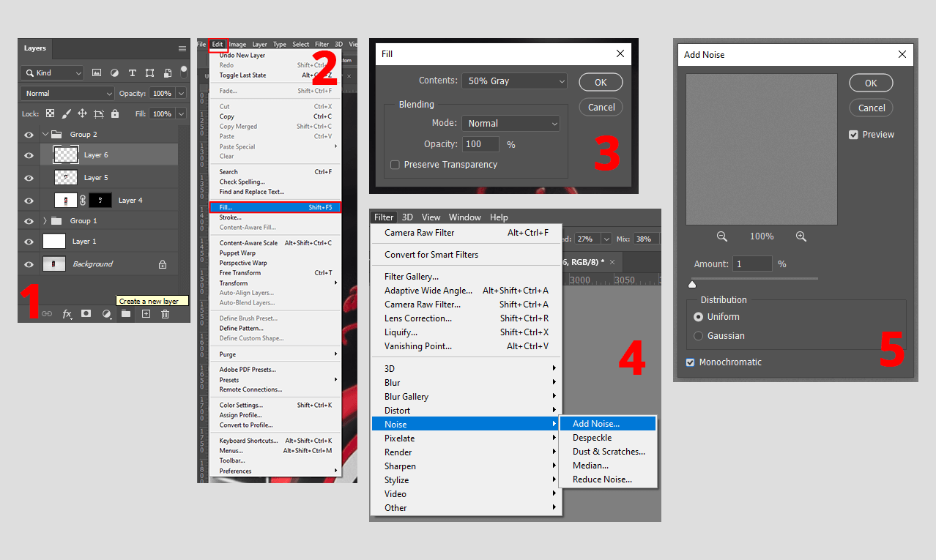The width and height of the screenshot is (936, 560).
Task: Filter layers by pixel layer icon
Action: (97, 73)
